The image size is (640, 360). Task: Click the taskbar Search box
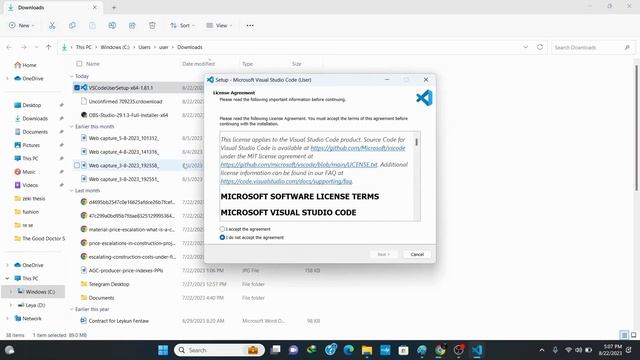pos(219,350)
